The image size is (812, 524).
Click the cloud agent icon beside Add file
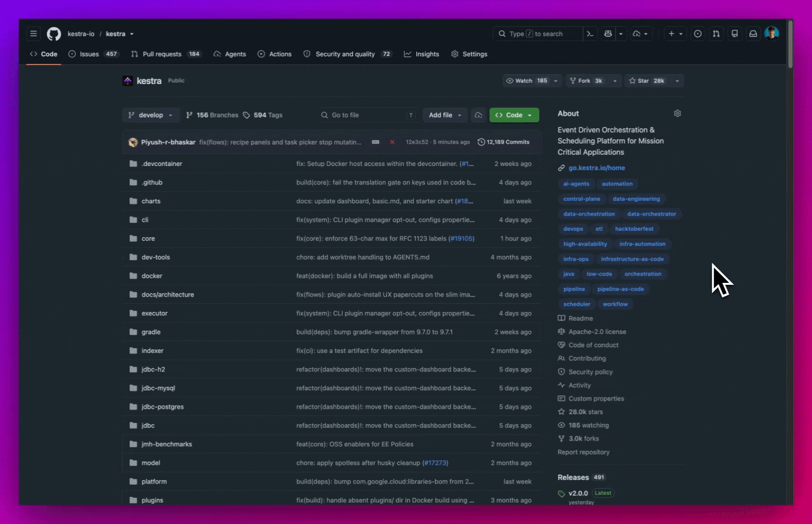point(478,115)
